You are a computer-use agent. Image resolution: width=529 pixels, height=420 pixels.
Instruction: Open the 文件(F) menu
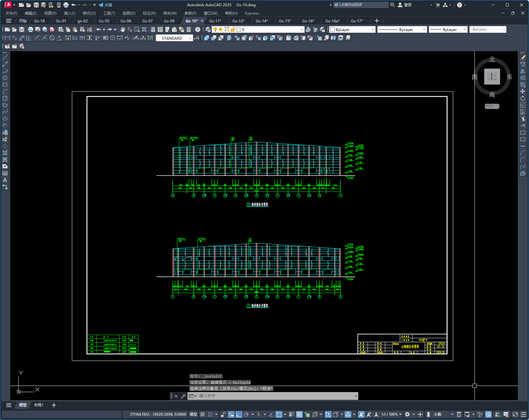click(x=11, y=13)
